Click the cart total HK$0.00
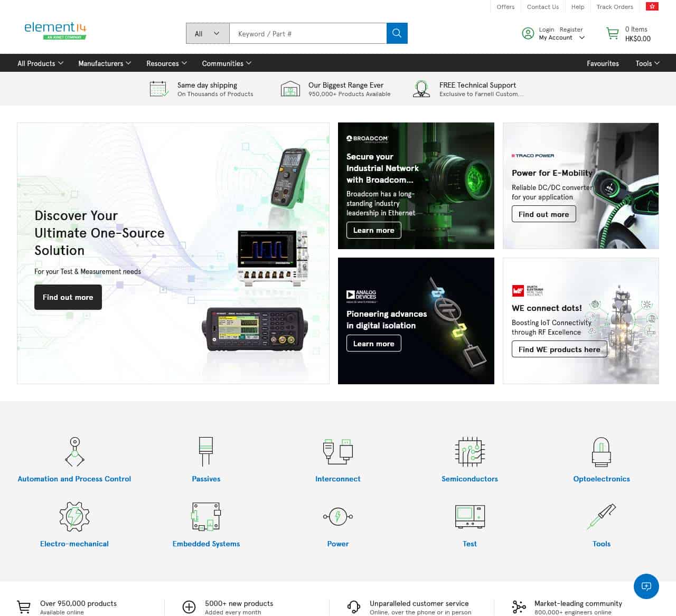The image size is (676, 616). [637, 39]
